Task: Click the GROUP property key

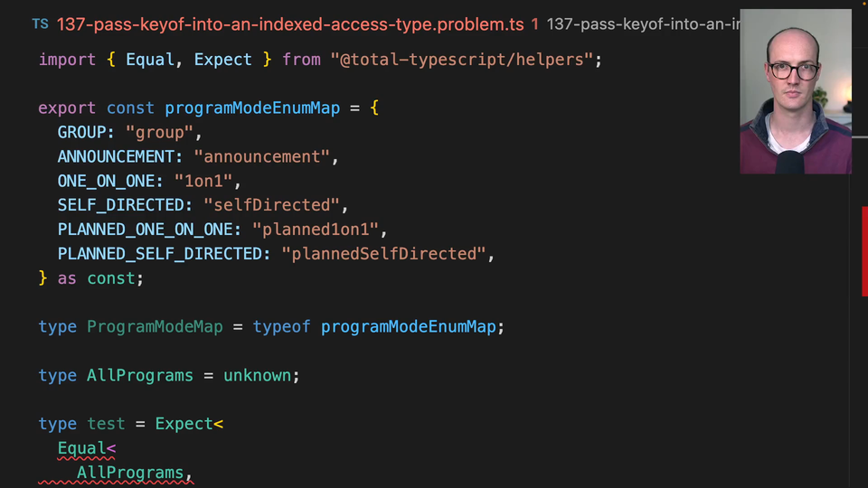Action: click(86, 133)
